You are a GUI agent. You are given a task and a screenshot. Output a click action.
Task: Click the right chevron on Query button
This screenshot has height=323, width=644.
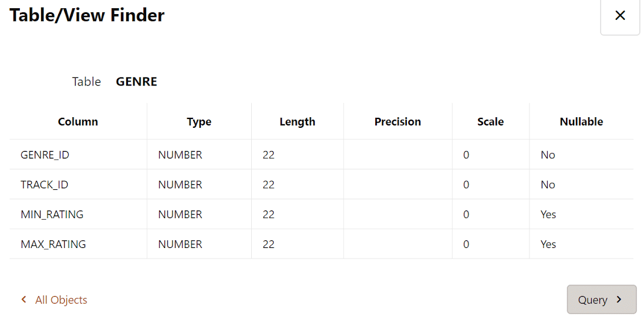point(619,300)
